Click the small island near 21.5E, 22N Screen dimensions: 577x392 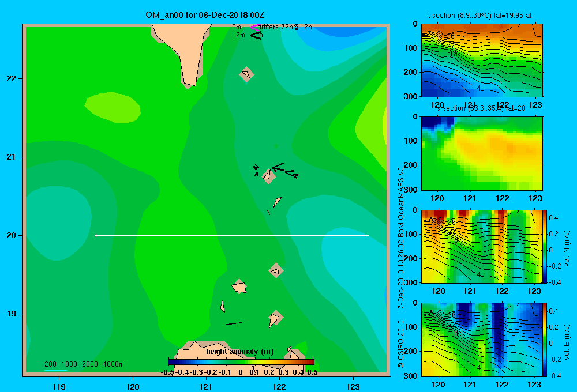point(246,74)
